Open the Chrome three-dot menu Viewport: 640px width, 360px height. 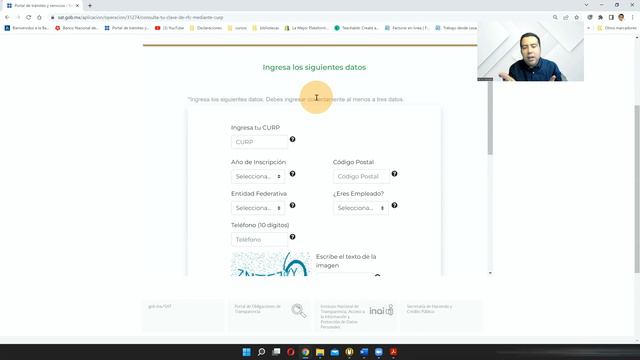pyautogui.click(x=633, y=18)
